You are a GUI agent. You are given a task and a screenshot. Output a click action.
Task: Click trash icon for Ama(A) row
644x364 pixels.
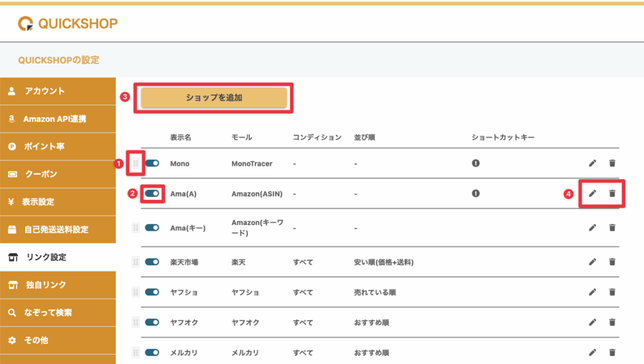tap(612, 194)
